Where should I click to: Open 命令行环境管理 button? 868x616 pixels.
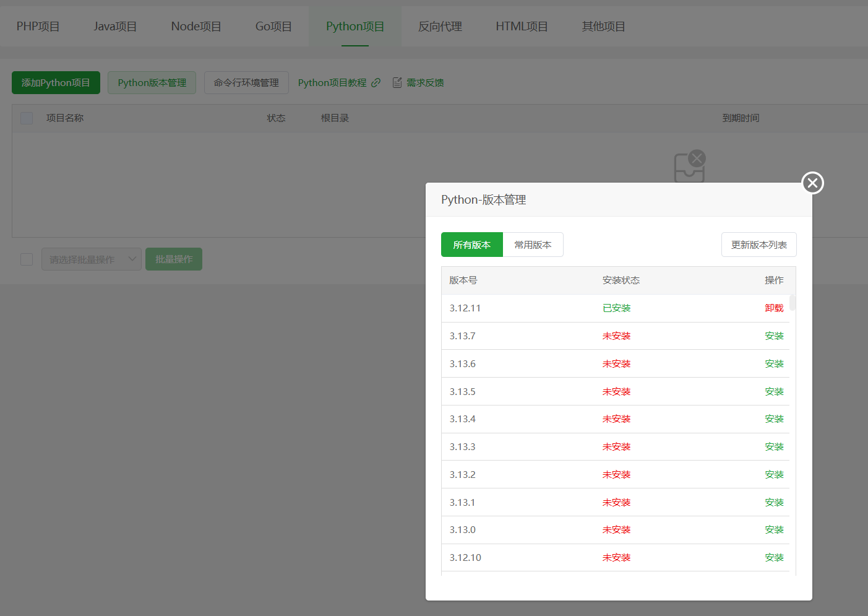[x=246, y=82]
